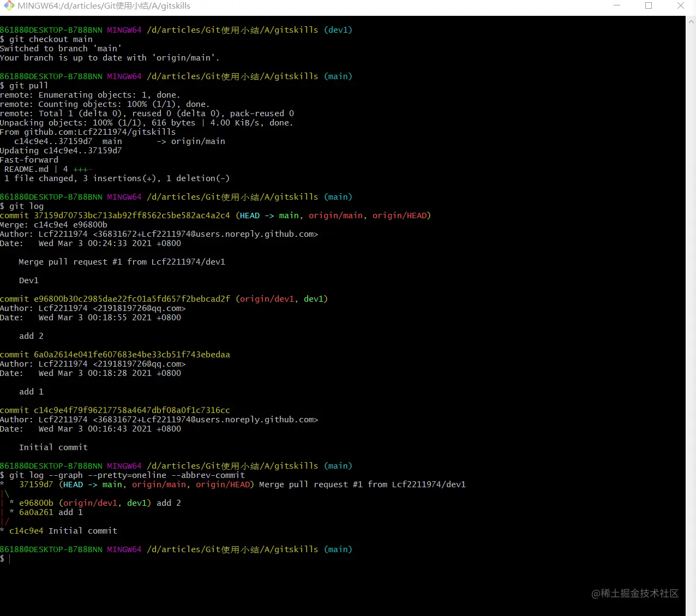Click the 'Initial commit' message in git log
Viewport: 696px width, 616px height.
(x=53, y=447)
